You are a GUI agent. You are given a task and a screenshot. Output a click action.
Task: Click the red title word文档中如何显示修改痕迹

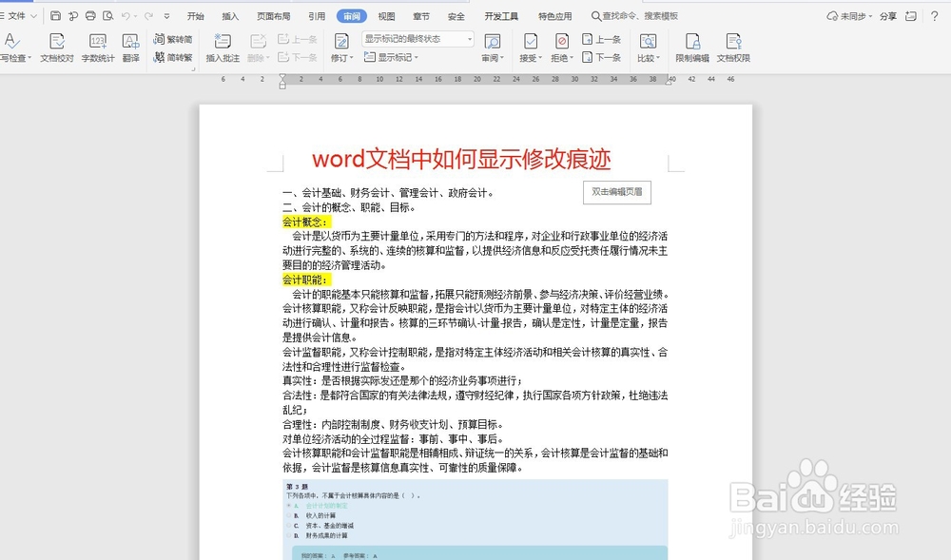(461, 159)
